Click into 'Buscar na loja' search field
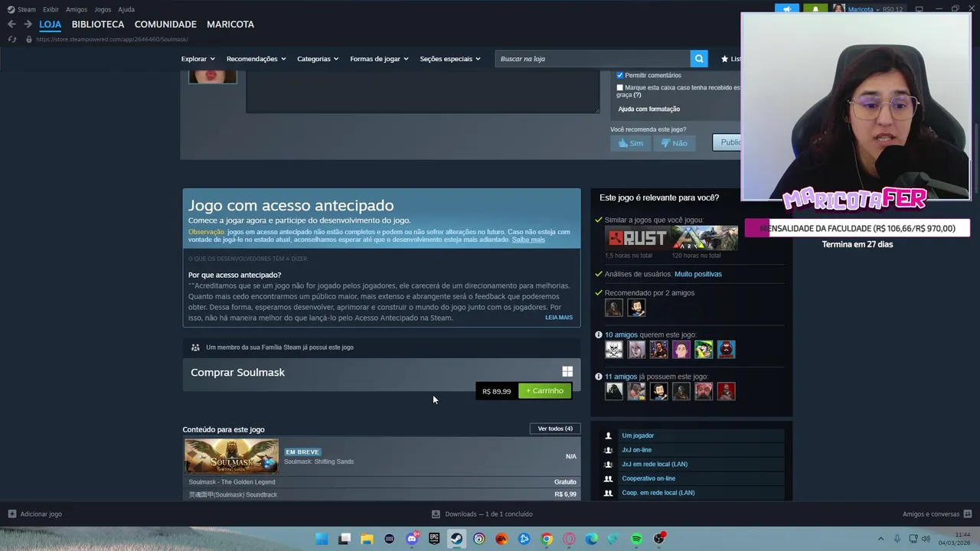Viewport: 980px width, 551px height. pos(593,59)
